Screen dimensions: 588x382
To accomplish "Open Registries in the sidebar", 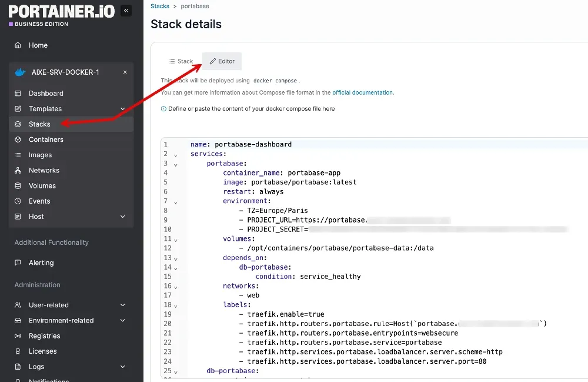I will [x=71, y=336].
